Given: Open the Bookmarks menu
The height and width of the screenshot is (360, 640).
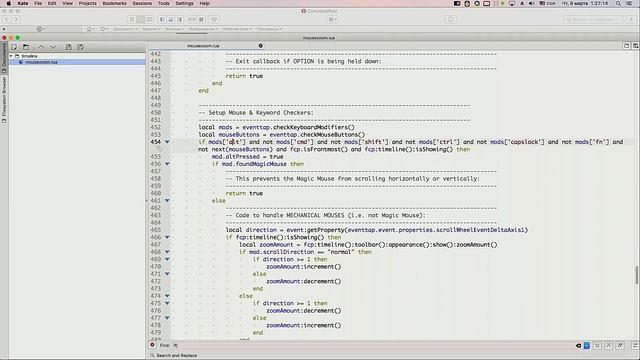Looking at the screenshot, I should point(114,3).
